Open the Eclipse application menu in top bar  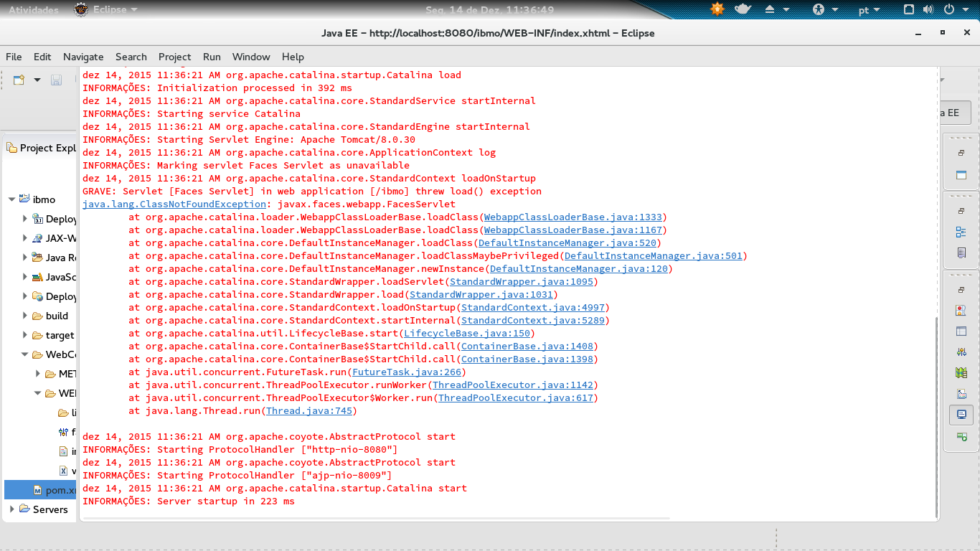coord(106,10)
